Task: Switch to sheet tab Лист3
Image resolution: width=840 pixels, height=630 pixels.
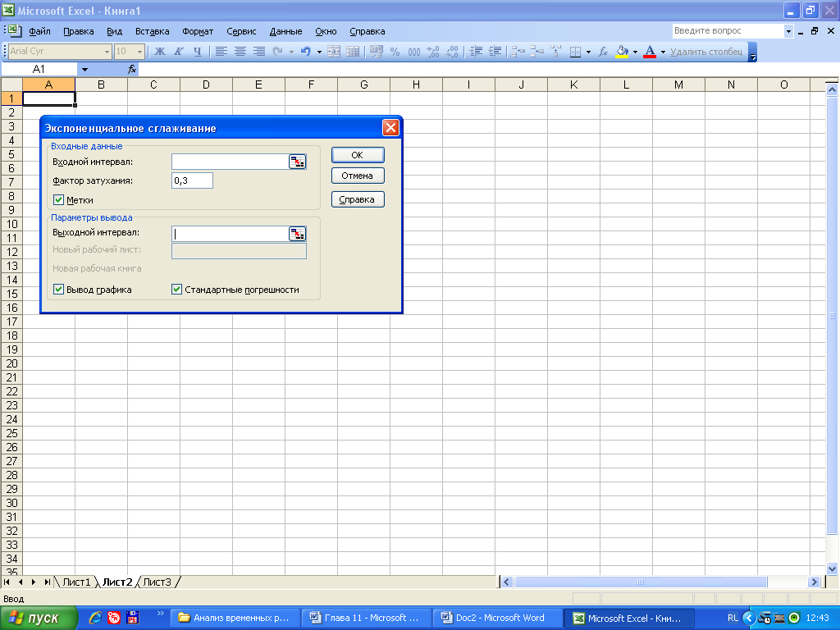Action: coord(157,582)
